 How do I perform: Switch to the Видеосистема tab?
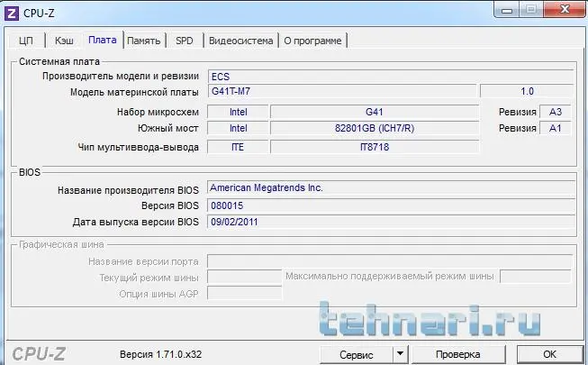(x=240, y=41)
